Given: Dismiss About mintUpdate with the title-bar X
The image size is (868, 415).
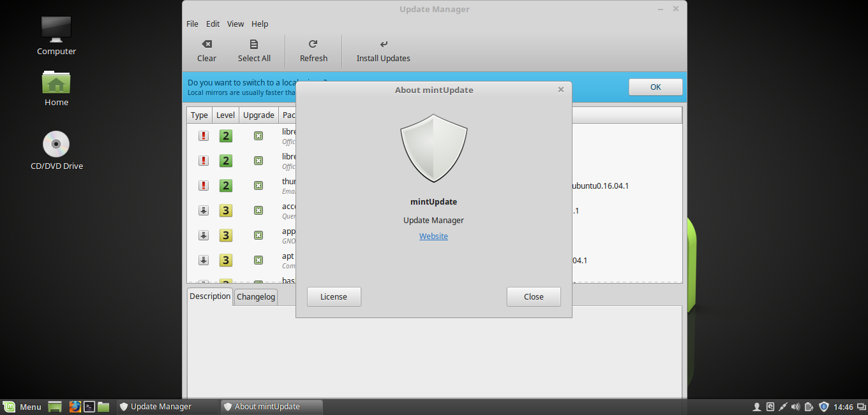Looking at the screenshot, I should pyautogui.click(x=561, y=90).
